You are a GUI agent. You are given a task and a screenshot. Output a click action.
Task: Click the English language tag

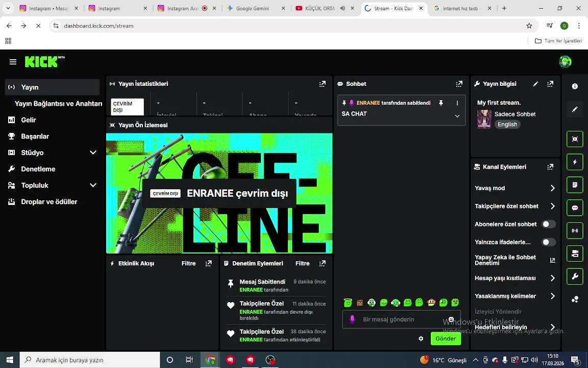pyautogui.click(x=507, y=124)
